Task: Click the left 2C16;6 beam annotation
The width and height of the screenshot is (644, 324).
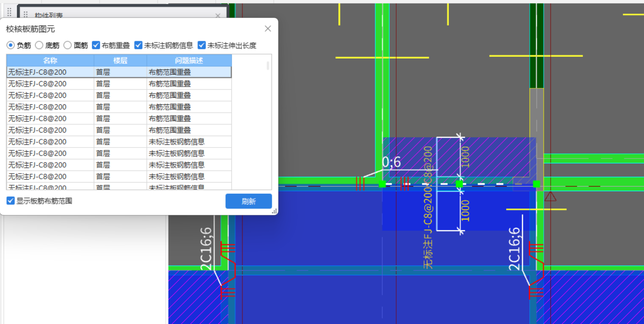Action: coord(206,249)
